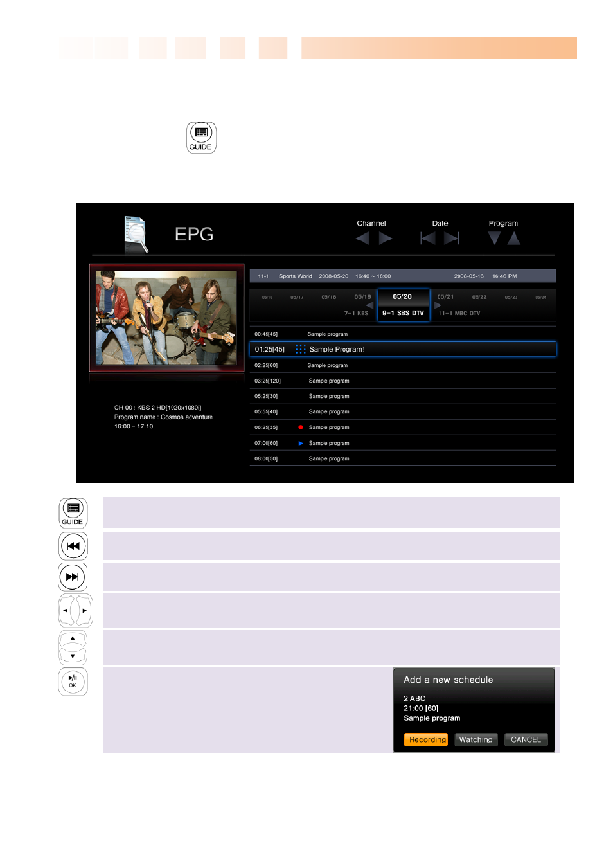Click the band preview video thumbnail
613x868 pixels.
tap(166, 318)
